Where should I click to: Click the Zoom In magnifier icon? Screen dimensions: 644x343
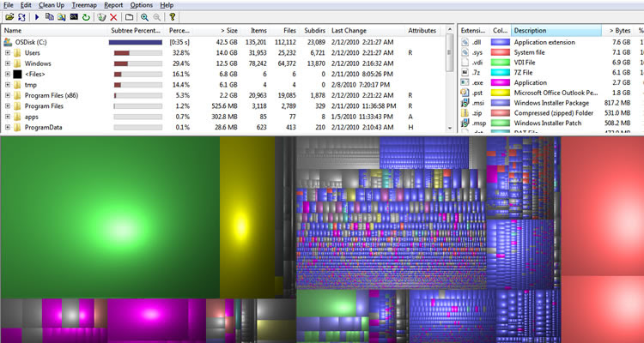[144, 17]
